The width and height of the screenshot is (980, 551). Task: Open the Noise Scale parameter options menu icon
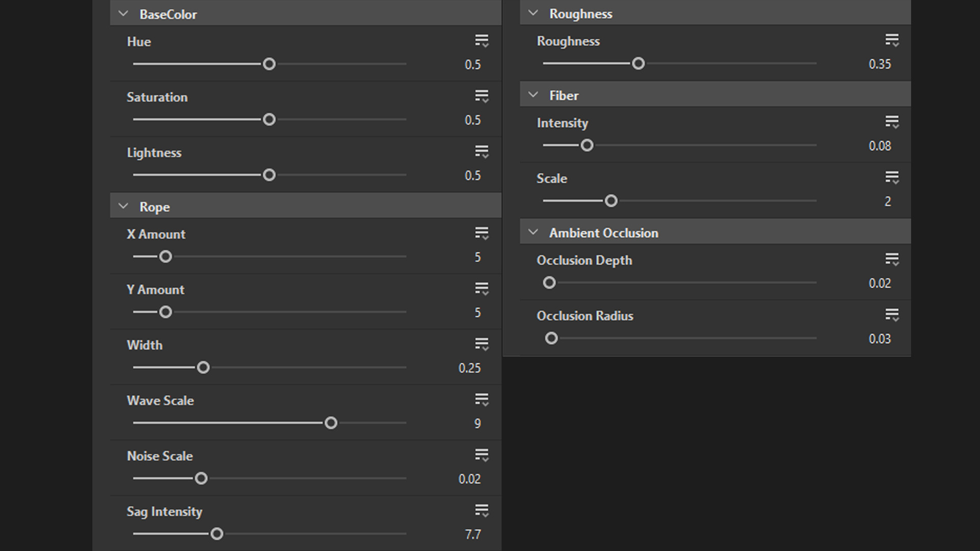481,455
